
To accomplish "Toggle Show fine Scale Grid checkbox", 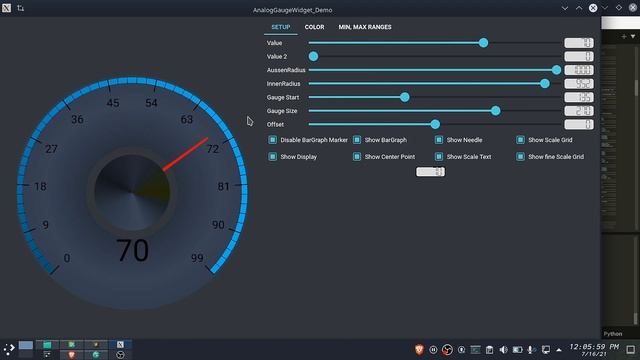I will [x=520, y=157].
